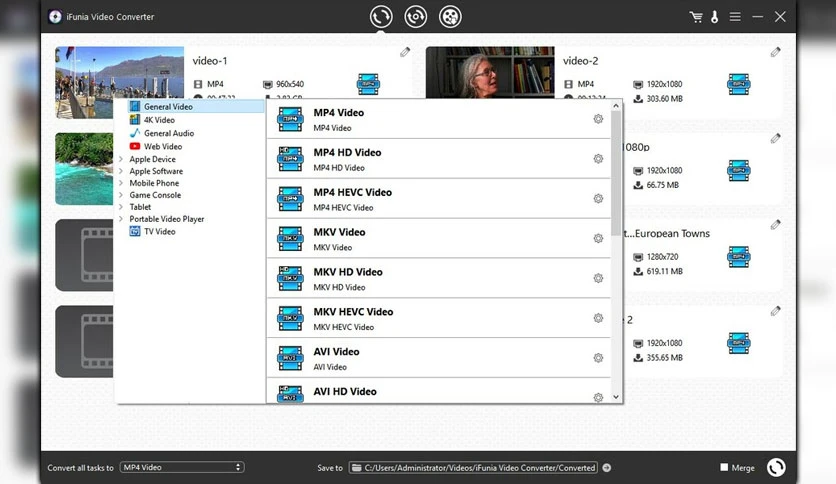The height and width of the screenshot is (484, 836).
Task: Choose MP4 HEVC Video format
Action: pos(438,199)
